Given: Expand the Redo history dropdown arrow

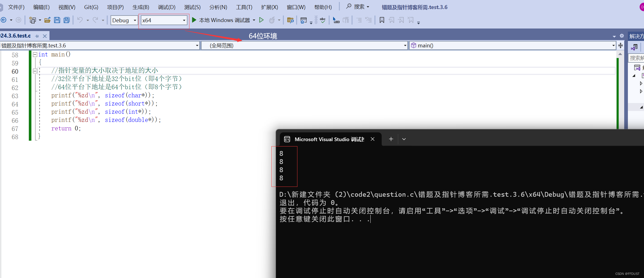Looking at the screenshot, I should click(103, 20).
